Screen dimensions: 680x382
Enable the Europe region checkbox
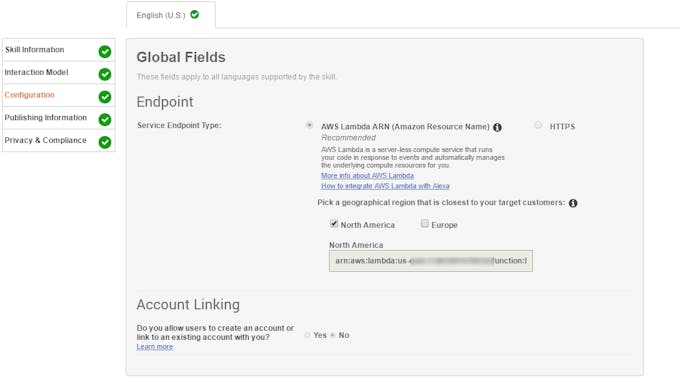coord(425,224)
